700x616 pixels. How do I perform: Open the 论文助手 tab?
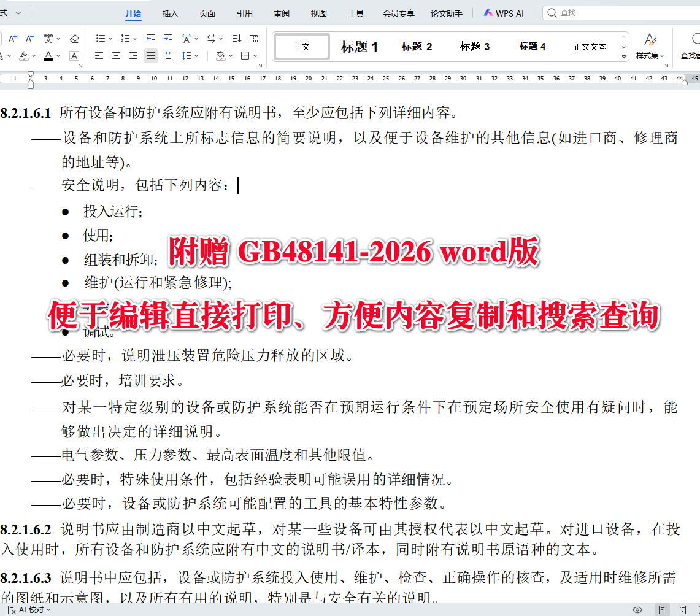[x=447, y=13]
